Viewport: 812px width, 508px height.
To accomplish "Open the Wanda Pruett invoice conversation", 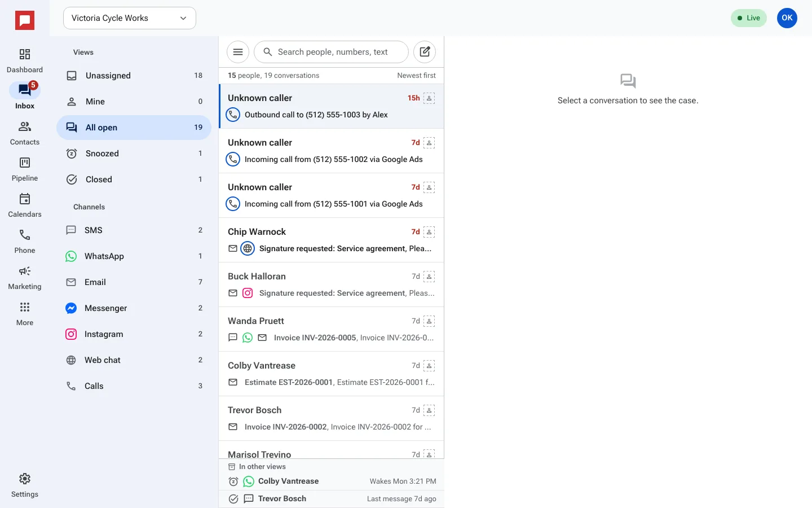I will (x=332, y=329).
